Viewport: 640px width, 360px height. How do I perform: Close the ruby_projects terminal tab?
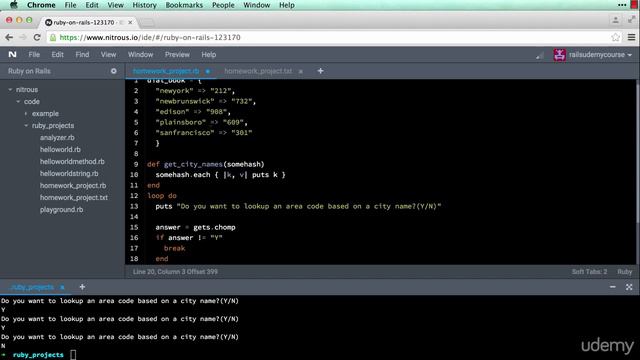(x=62, y=287)
